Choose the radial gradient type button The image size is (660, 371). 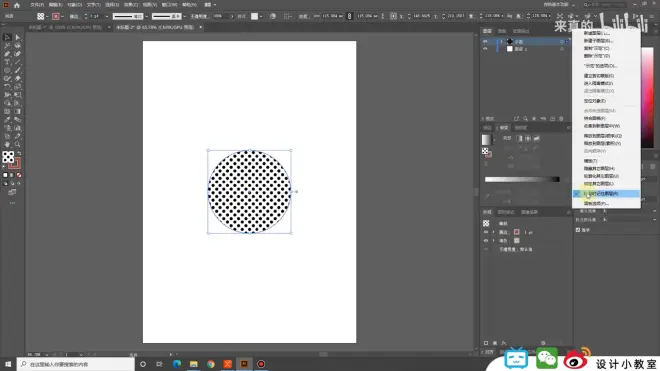click(528, 139)
